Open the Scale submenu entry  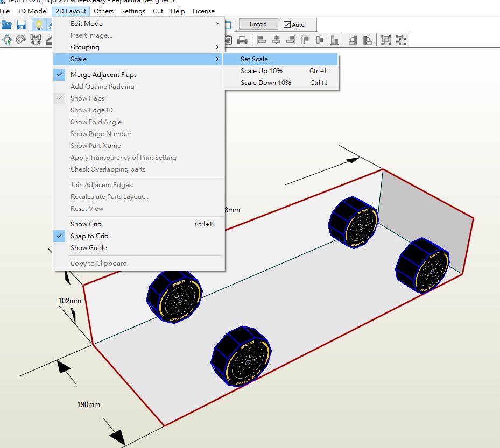(x=79, y=59)
